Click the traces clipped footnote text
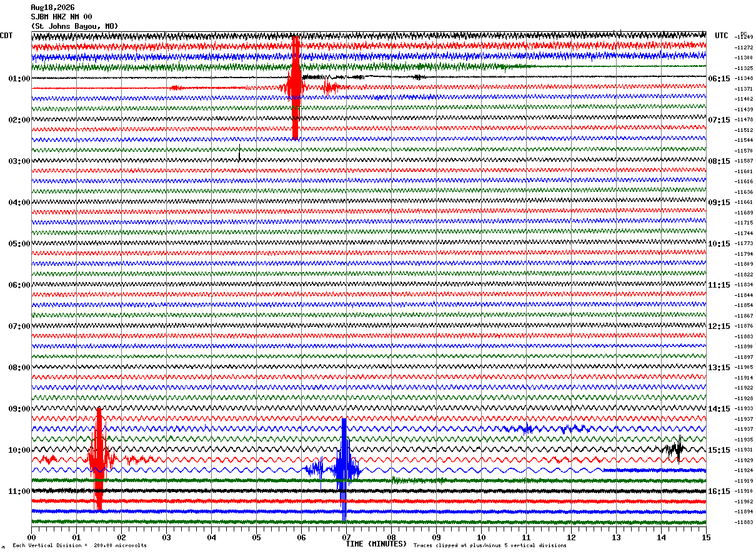The height and width of the screenshot is (554, 756). (490, 546)
